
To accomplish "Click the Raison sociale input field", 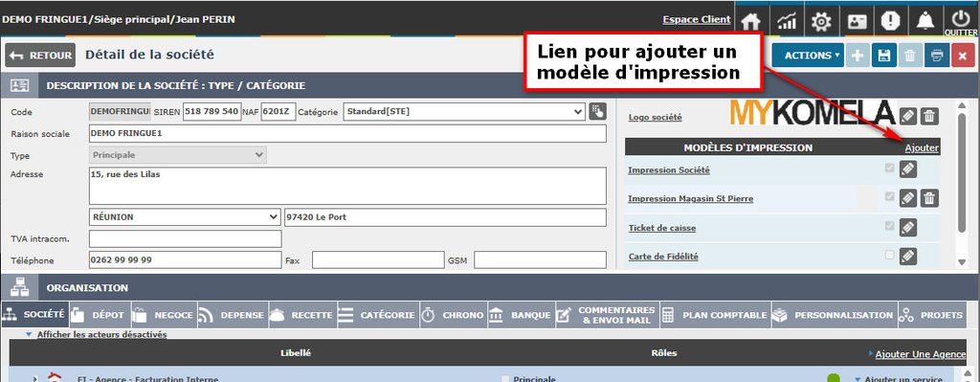I will tap(347, 133).
